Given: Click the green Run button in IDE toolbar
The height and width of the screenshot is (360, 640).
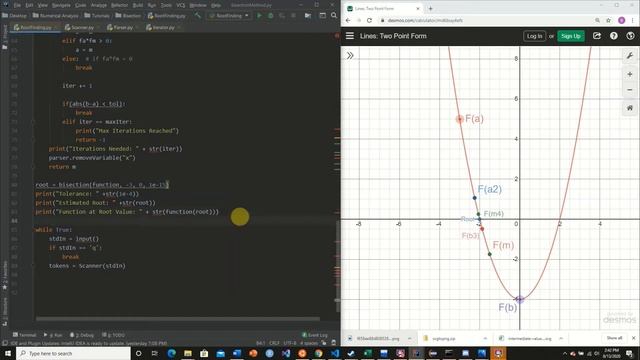Looking at the screenshot, I should click(x=259, y=16).
